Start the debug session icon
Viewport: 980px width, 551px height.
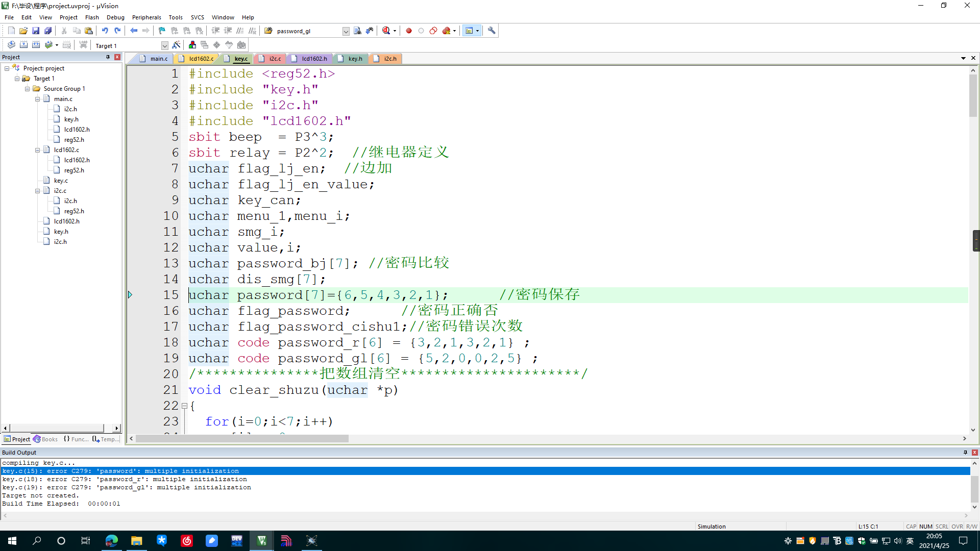click(386, 31)
